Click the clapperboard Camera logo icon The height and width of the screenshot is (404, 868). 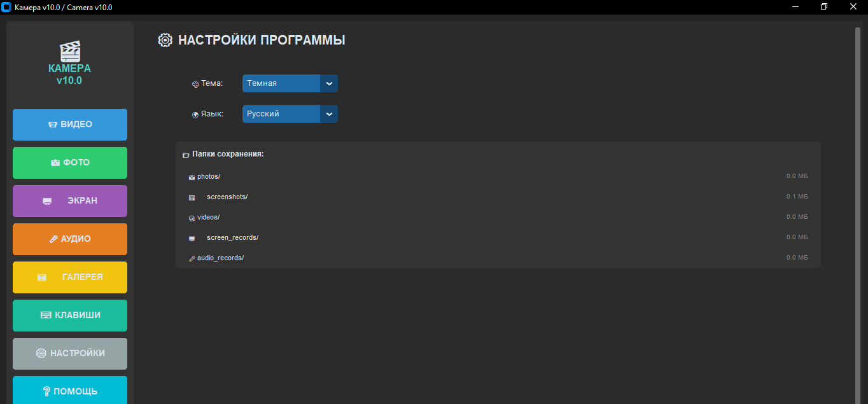click(x=70, y=51)
